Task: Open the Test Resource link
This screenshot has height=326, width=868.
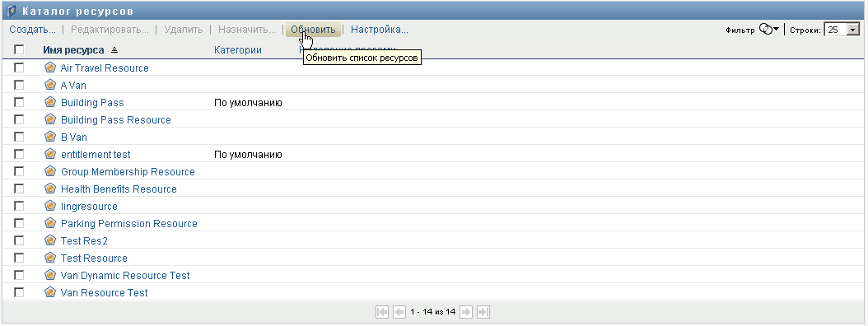Action: 94,258
